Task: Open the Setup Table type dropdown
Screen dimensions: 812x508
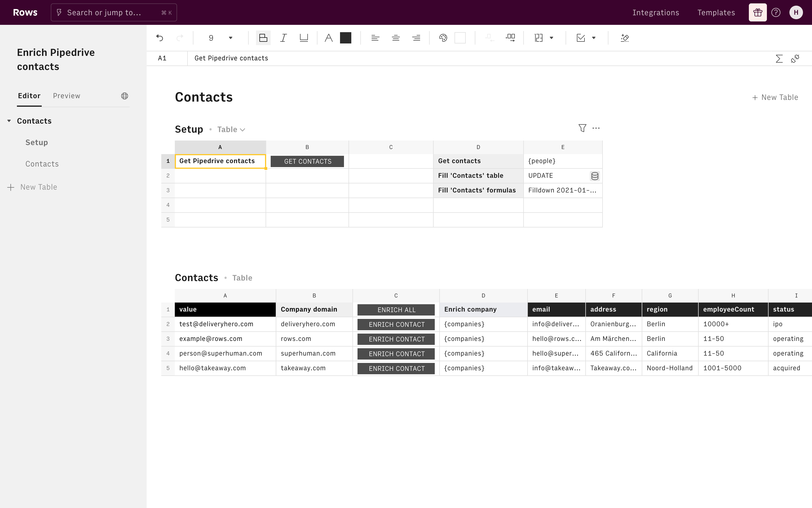Action: click(231, 130)
